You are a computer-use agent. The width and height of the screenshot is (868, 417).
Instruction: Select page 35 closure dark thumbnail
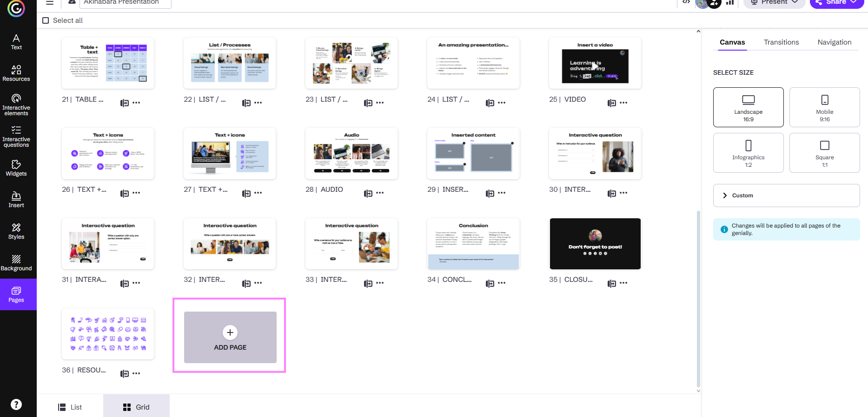tap(595, 244)
